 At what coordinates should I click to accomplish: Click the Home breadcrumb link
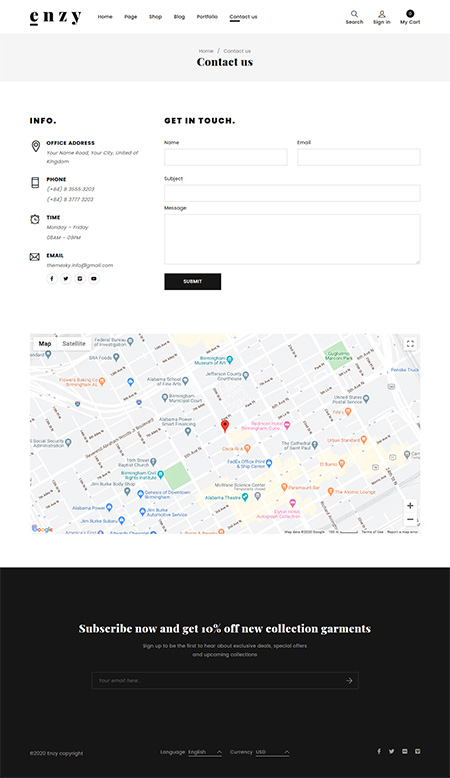click(206, 51)
